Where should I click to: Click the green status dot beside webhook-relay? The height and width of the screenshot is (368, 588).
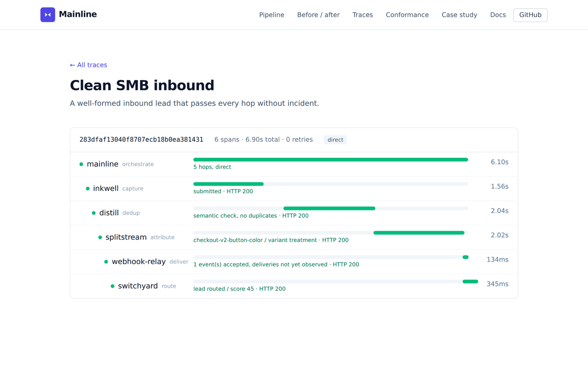click(106, 262)
